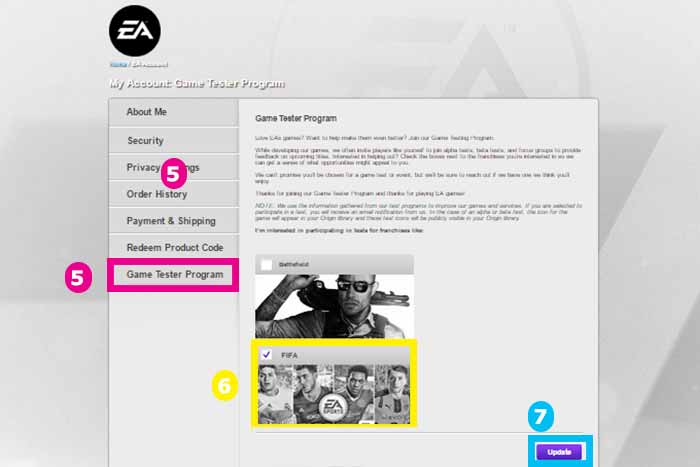Open Redeem Product Code page
The height and width of the screenshot is (467, 700).
[173, 247]
